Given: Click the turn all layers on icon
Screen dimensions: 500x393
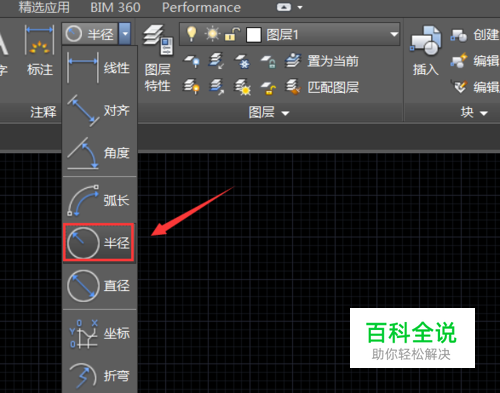Looking at the screenshot, I should [x=192, y=87].
